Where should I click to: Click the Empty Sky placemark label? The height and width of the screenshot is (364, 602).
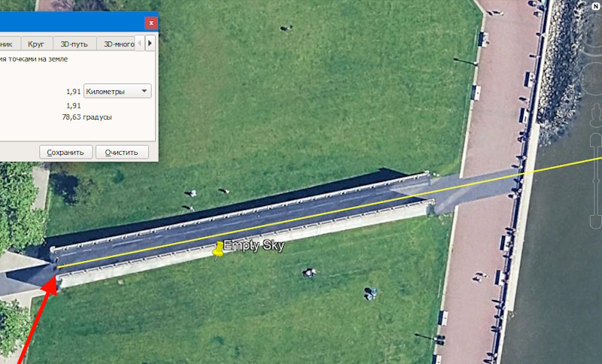tap(254, 245)
